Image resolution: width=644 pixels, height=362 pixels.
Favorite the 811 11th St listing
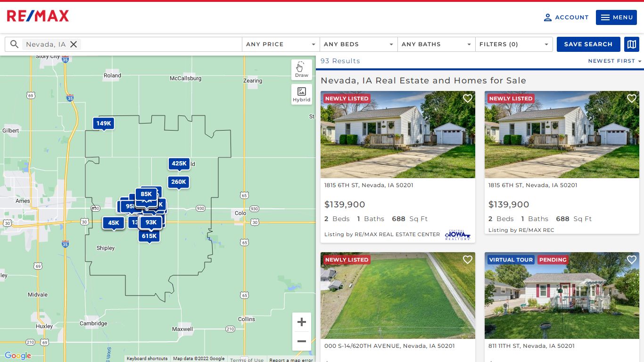click(631, 260)
